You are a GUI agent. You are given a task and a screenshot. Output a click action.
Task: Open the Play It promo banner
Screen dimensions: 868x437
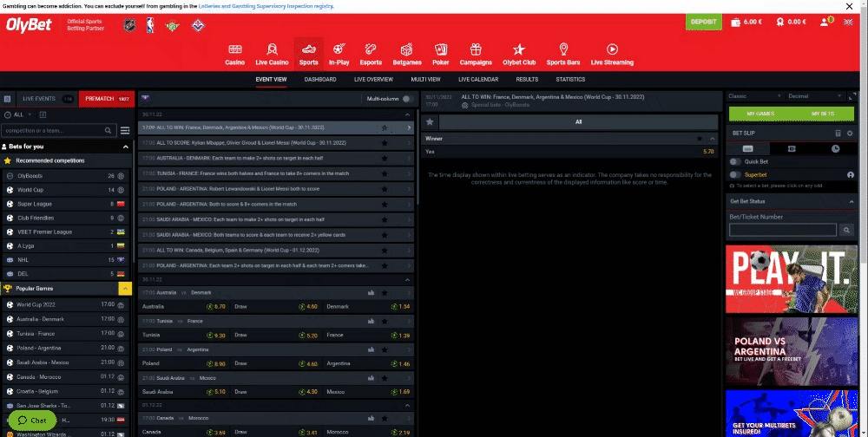pyautogui.click(x=791, y=279)
